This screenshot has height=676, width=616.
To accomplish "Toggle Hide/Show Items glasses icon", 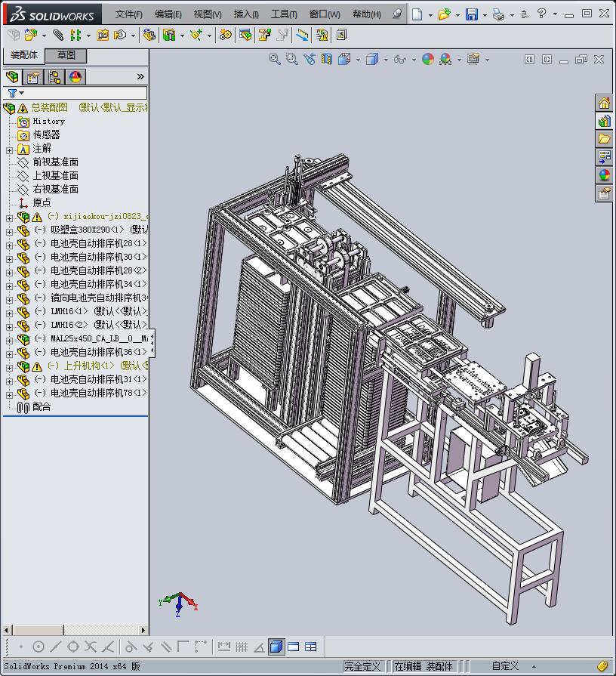I will coord(399,59).
